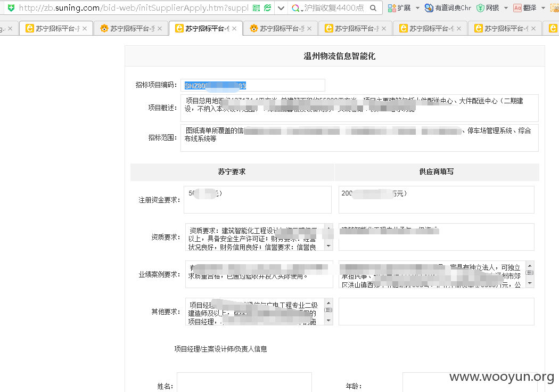Close the active 苏宁招标平台 tab

pos(234,29)
